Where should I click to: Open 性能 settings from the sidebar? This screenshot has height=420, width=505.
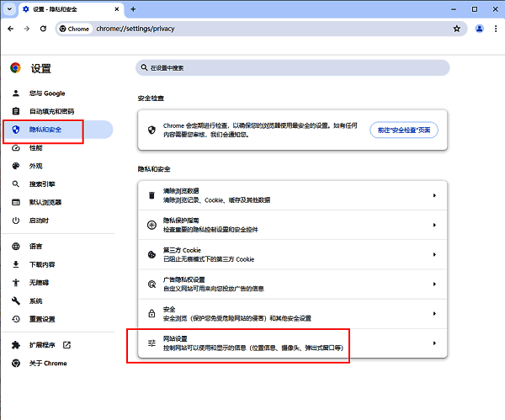click(36, 147)
